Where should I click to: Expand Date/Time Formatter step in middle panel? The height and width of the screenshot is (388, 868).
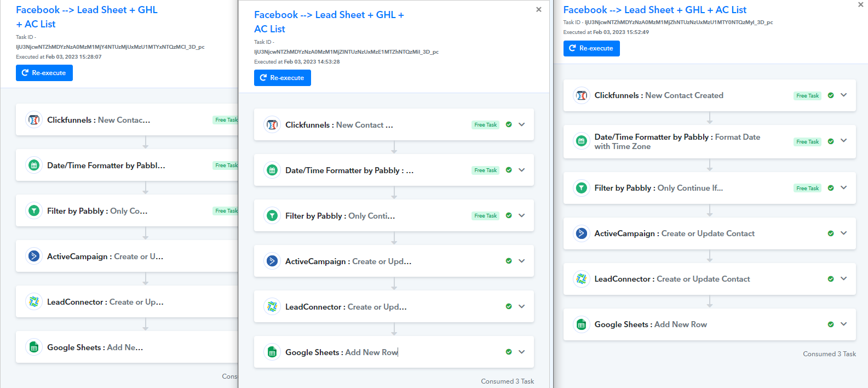[522, 170]
